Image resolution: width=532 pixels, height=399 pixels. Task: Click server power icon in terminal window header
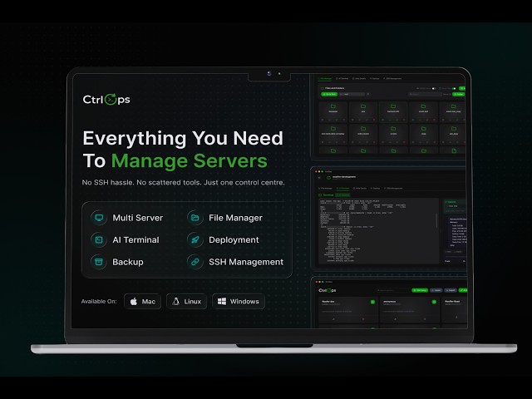pyautogui.click(x=328, y=177)
